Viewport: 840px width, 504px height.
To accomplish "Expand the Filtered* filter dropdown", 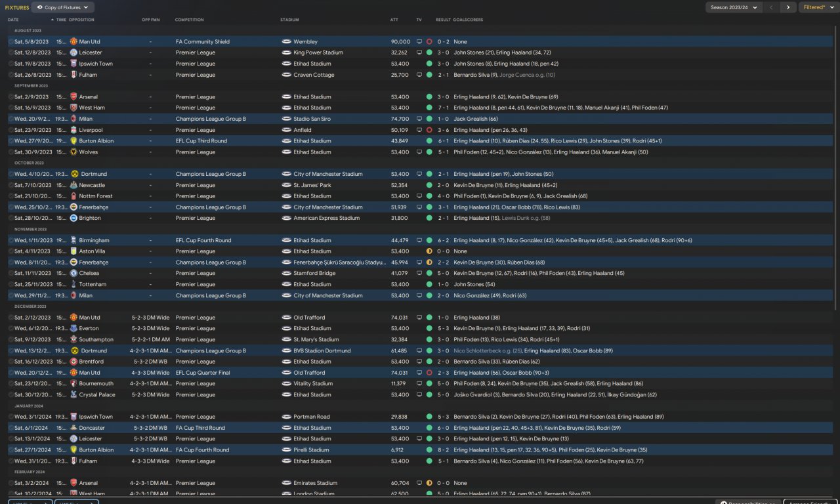I will click(x=818, y=7).
